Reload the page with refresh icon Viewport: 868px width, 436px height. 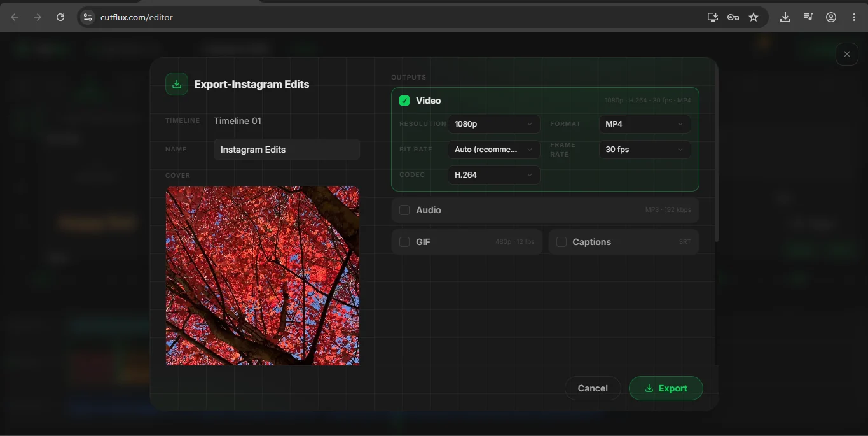60,17
